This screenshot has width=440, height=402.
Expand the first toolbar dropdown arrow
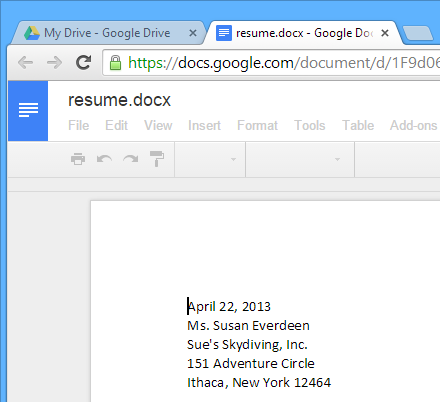click(x=233, y=159)
